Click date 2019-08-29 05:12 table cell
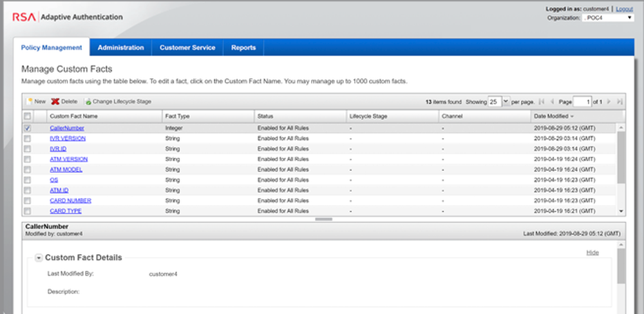644x314 pixels. [x=564, y=128]
